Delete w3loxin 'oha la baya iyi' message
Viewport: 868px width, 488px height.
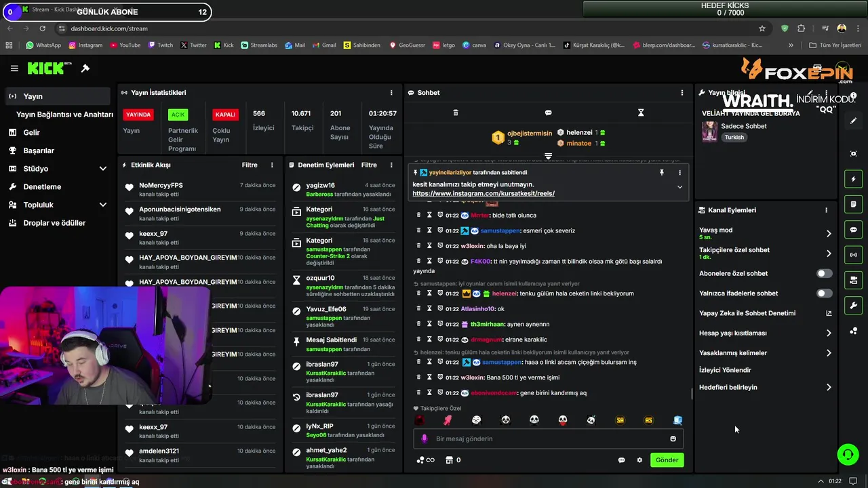418,246
